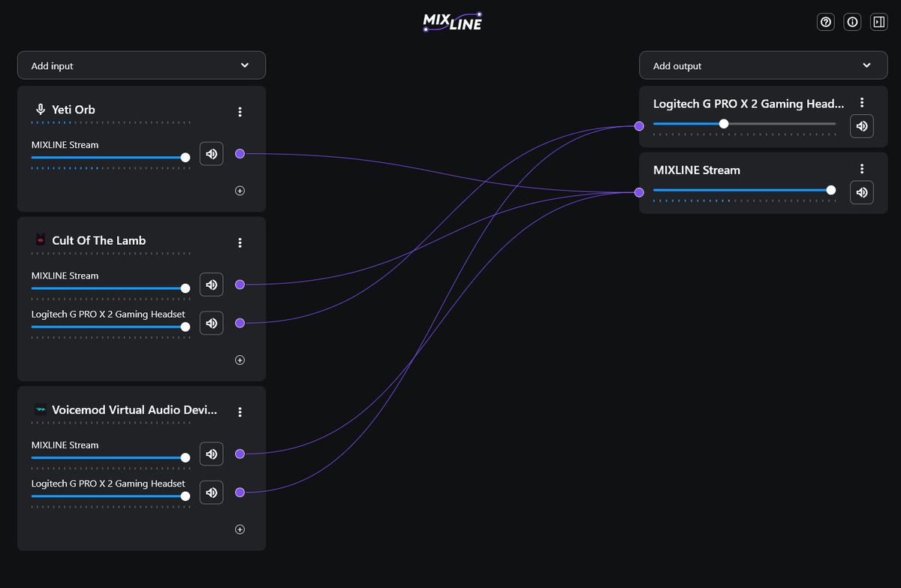Toggle the side panel icon
The height and width of the screenshot is (588, 901).
coord(878,23)
